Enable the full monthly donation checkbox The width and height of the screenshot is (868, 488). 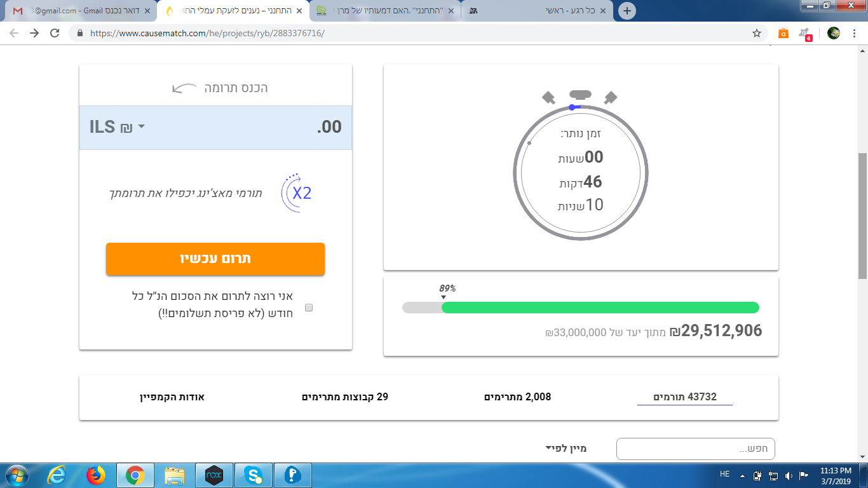(309, 307)
